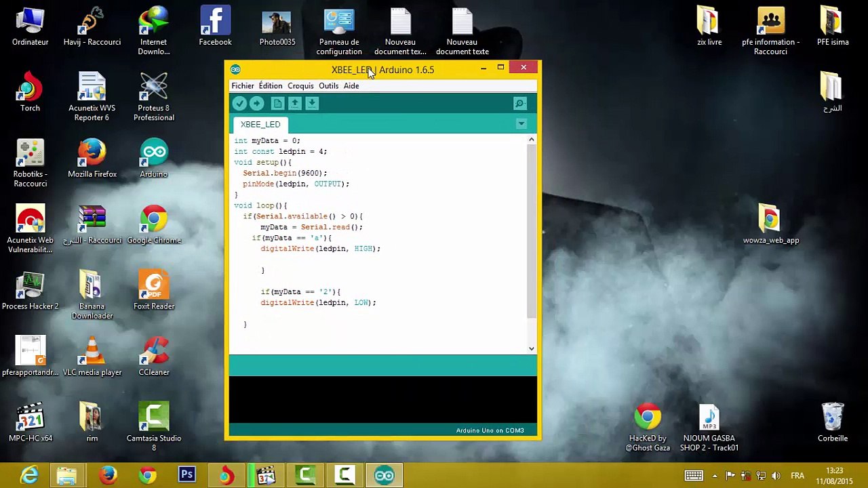Select the Mozilla Firefox desktop icon

[x=92, y=158]
